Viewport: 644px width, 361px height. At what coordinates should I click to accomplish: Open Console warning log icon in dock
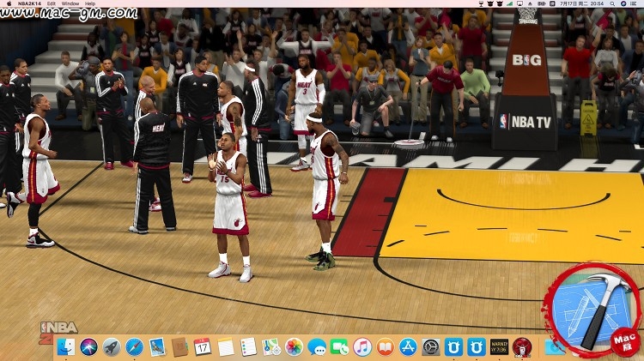(499, 347)
